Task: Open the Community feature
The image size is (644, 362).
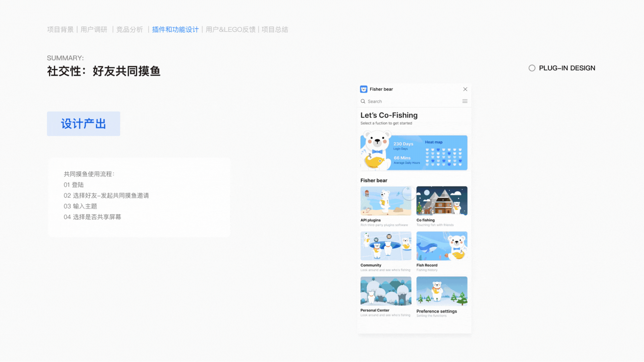Action: (x=386, y=246)
